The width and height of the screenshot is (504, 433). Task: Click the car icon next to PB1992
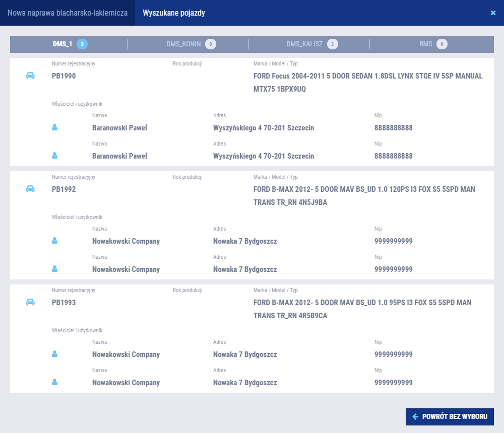tap(30, 189)
